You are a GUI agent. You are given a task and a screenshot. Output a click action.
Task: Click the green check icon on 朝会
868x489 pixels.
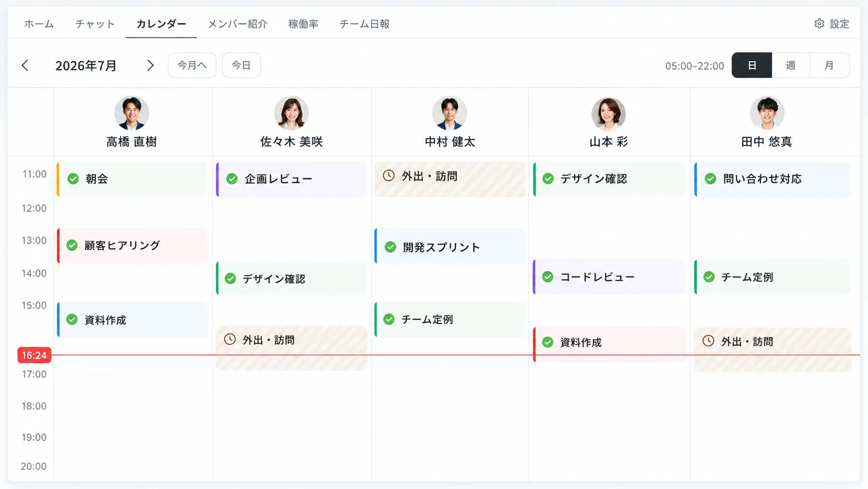click(x=73, y=179)
